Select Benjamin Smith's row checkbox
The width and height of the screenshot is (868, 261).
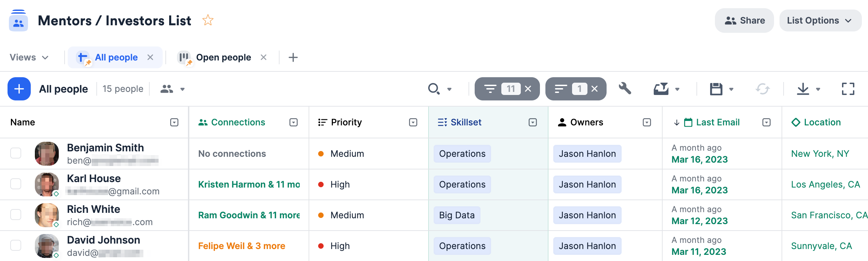tap(16, 153)
